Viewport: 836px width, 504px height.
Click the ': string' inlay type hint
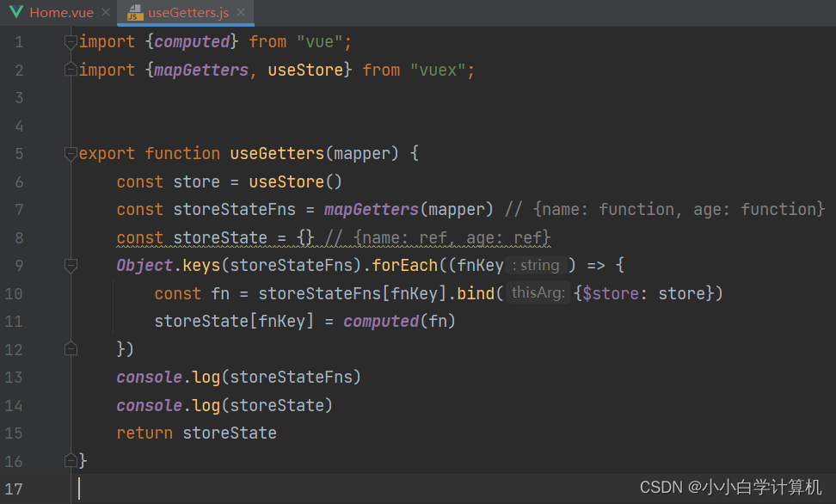536,265
